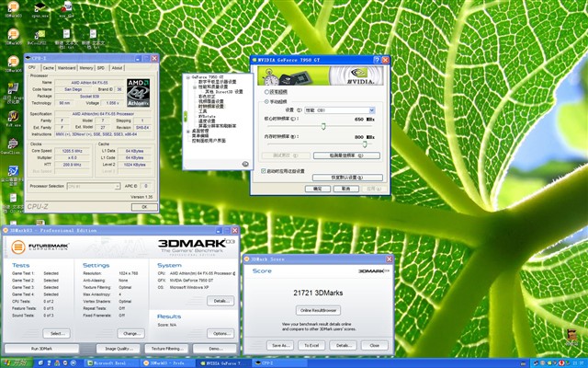This screenshot has width=588, height=368.
Task: Click the core clock frequency slider handle
Action: pos(323,126)
